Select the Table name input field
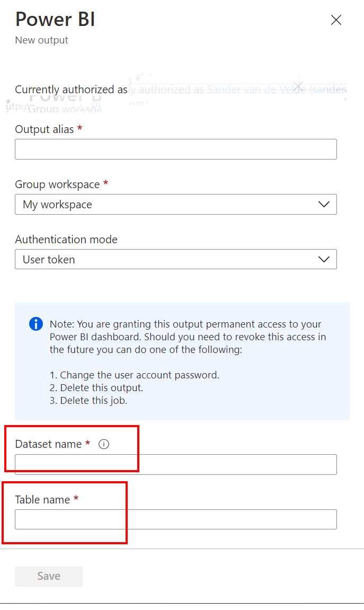The width and height of the screenshot is (364, 610). (176, 519)
